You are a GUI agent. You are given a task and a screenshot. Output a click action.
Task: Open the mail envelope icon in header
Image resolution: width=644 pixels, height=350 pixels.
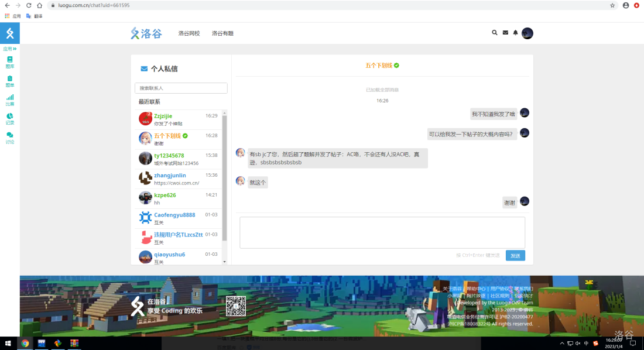505,33
